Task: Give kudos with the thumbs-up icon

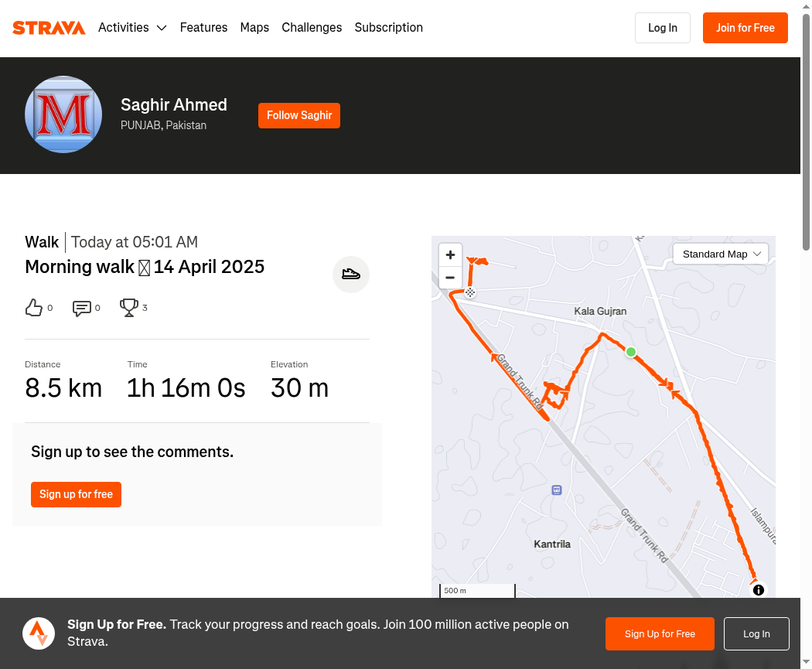Action: pos(34,308)
